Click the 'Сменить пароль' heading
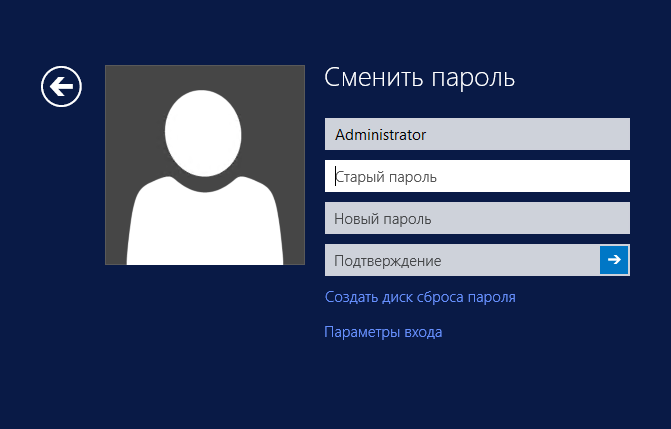 (x=420, y=78)
